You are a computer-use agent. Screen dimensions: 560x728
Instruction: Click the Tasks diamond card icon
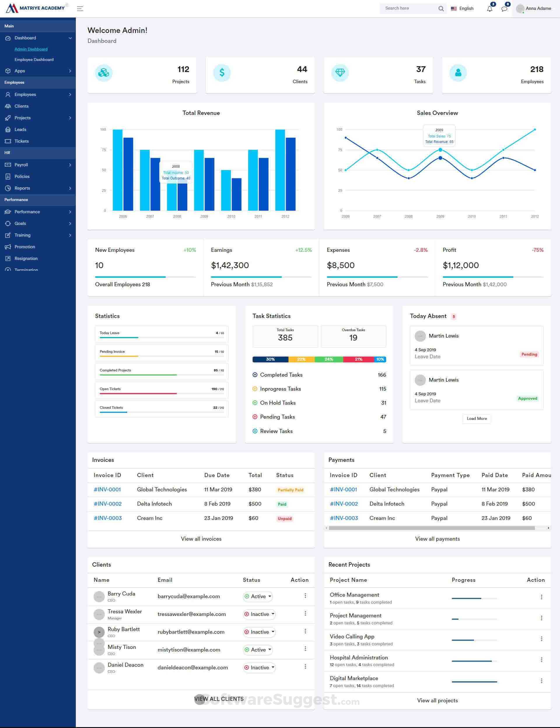tap(340, 73)
